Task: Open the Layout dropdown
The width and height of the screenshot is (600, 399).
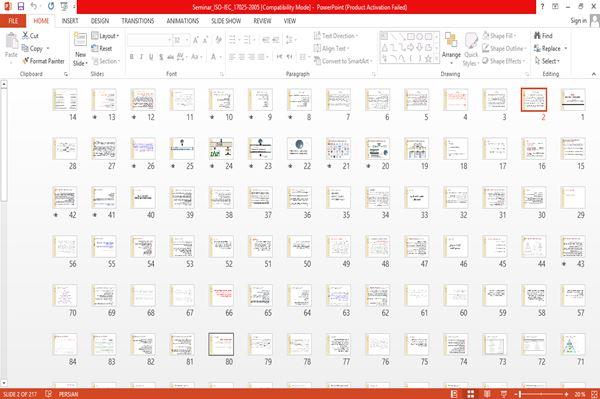Action: coord(105,36)
